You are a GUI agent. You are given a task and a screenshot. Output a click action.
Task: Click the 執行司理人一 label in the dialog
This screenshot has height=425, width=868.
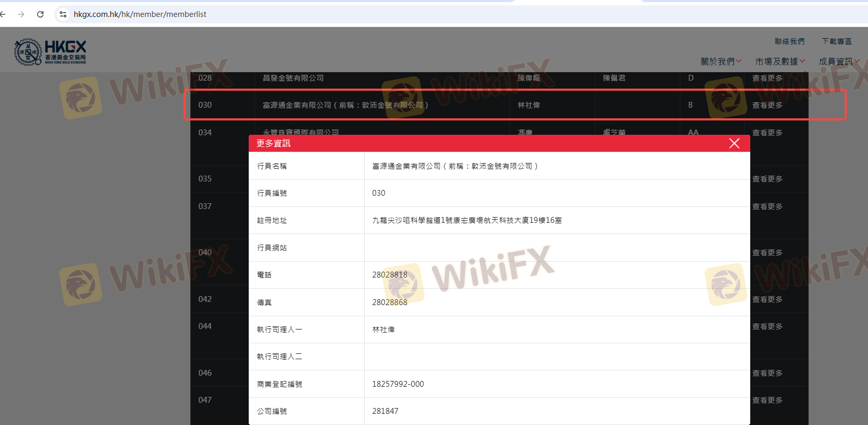tap(279, 329)
